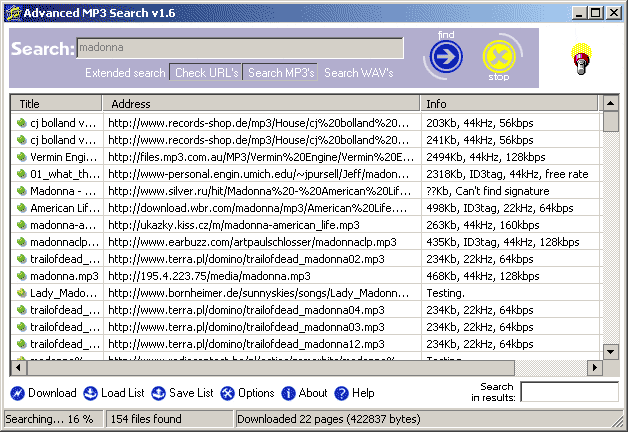This screenshot has width=628, height=432.
Task: Click status icon of madonna-a row
Action: (x=21, y=225)
